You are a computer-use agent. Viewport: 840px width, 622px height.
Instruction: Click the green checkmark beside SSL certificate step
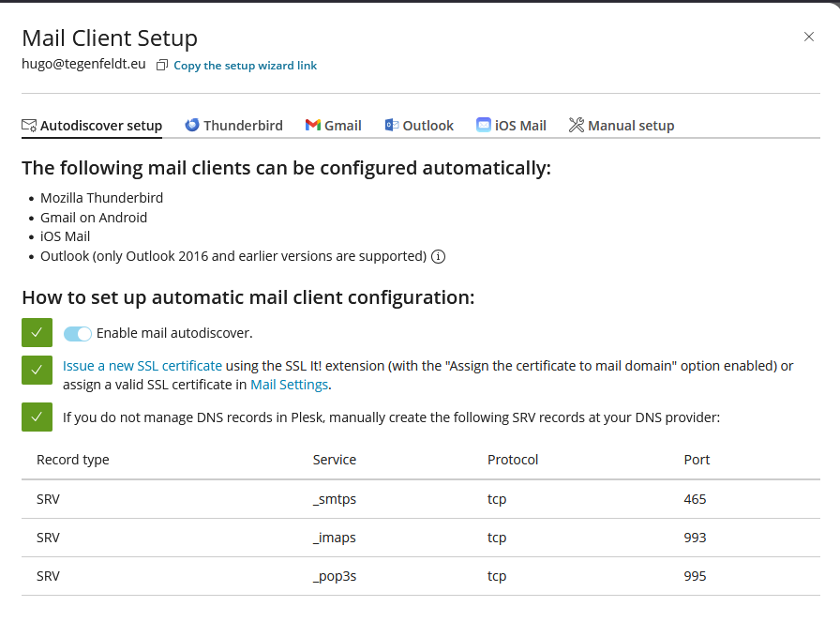tap(37, 370)
